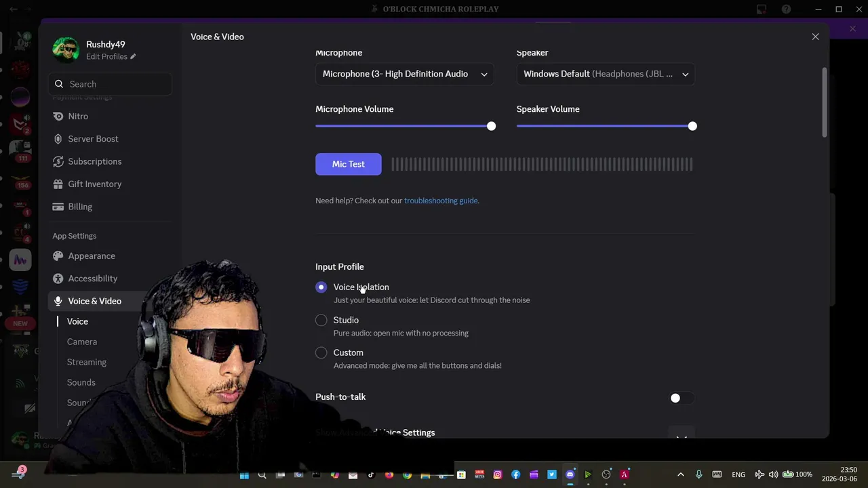Viewport: 868px width, 488px height.
Task: Open Gift Inventory via its gift icon
Action: pyautogui.click(x=58, y=184)
